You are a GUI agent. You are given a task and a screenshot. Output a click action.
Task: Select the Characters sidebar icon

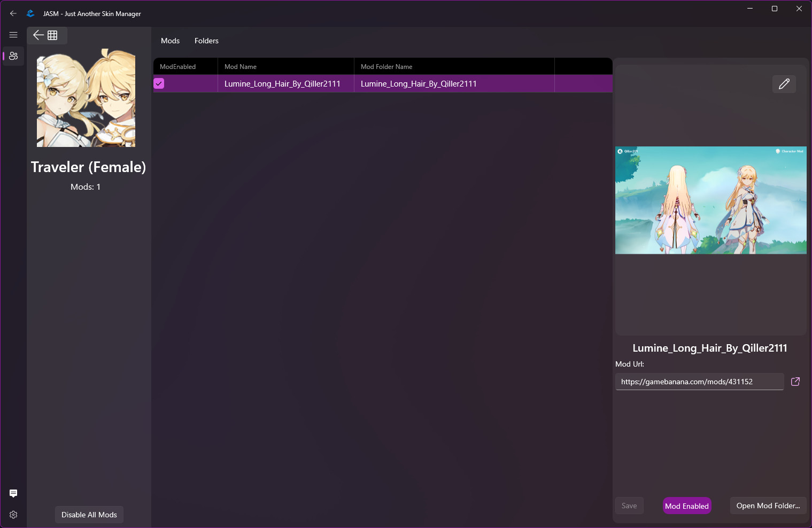tap(13, 56)
